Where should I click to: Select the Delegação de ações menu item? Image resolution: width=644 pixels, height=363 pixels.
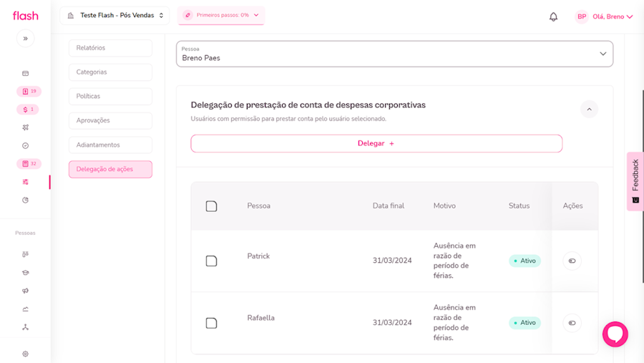coord(110,170)
